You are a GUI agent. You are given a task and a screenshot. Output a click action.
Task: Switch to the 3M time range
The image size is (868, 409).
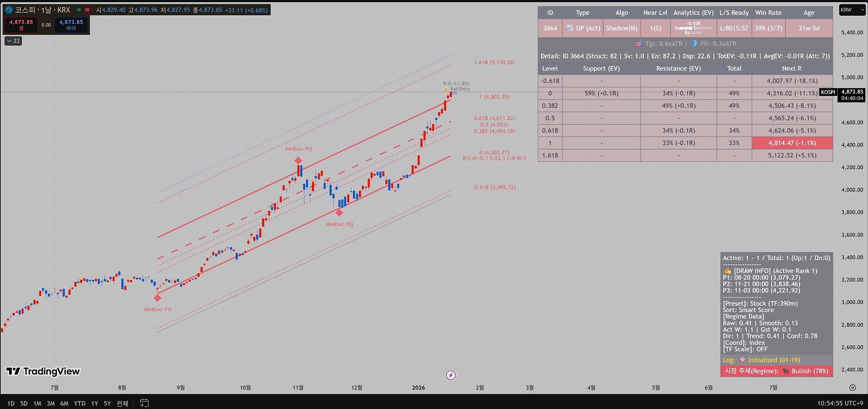point(51,403)
